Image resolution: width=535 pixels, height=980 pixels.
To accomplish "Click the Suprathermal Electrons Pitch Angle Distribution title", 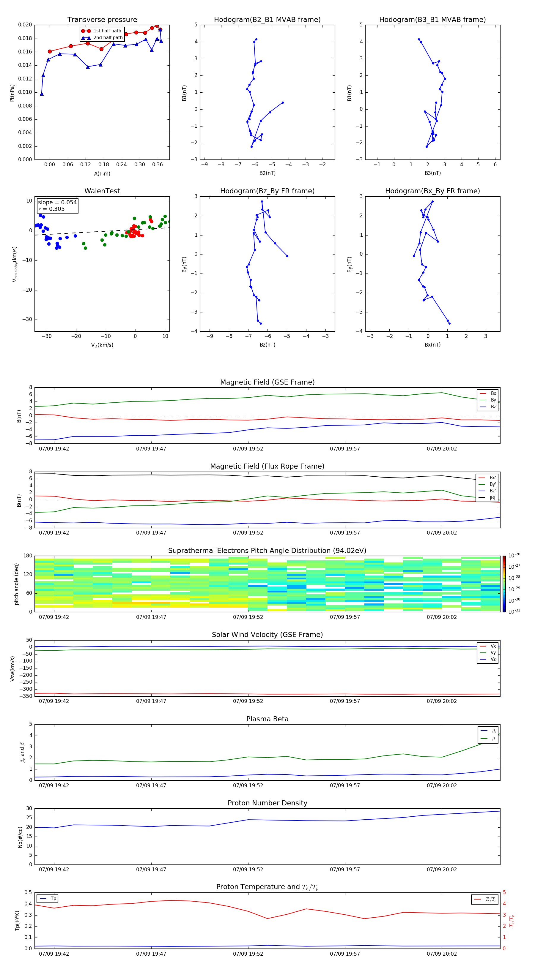I will click(267, 551).
